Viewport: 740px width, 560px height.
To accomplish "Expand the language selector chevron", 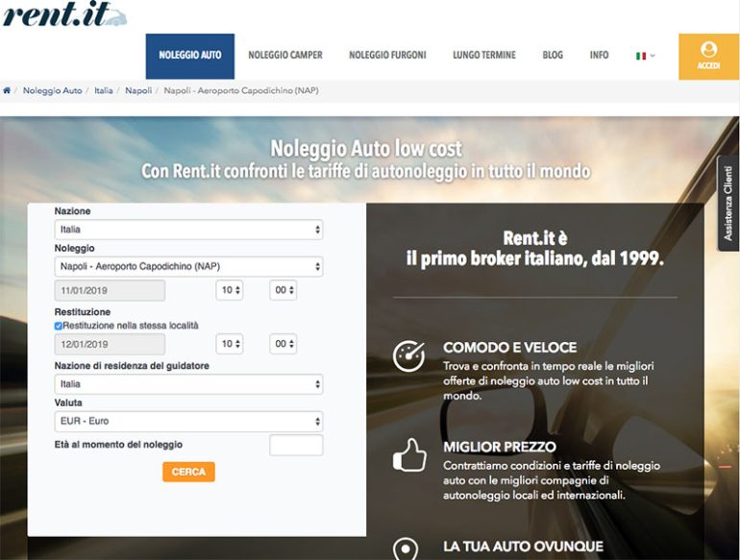I will (653, 56).
